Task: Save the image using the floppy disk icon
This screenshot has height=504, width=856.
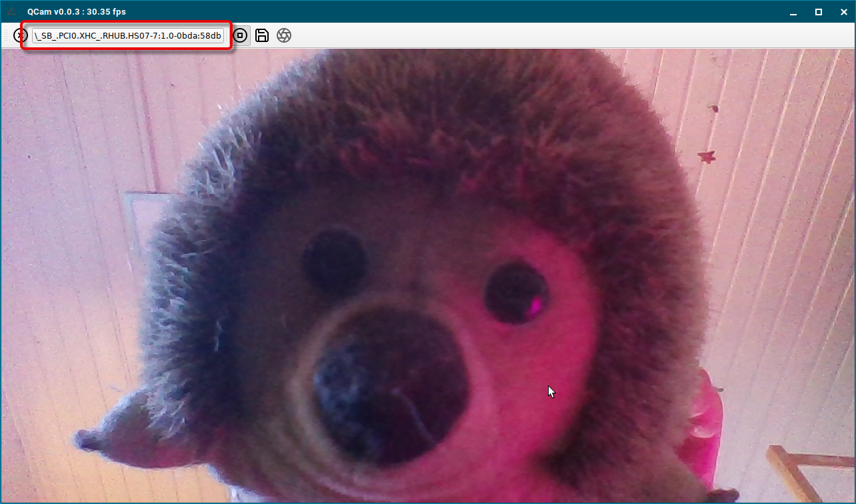Action: click(x=262, y=35)
